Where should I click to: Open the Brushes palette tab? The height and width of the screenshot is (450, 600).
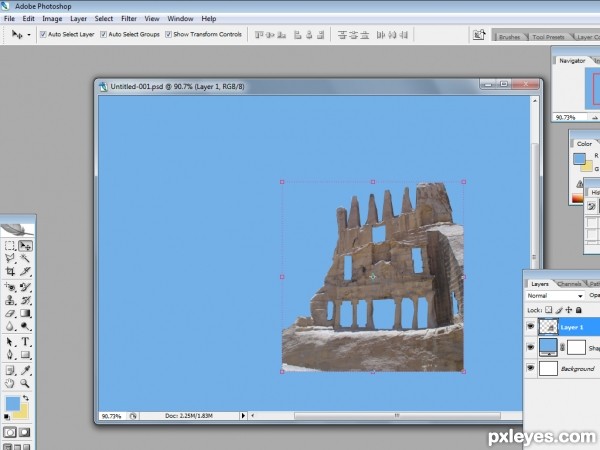tap(510, 37)
